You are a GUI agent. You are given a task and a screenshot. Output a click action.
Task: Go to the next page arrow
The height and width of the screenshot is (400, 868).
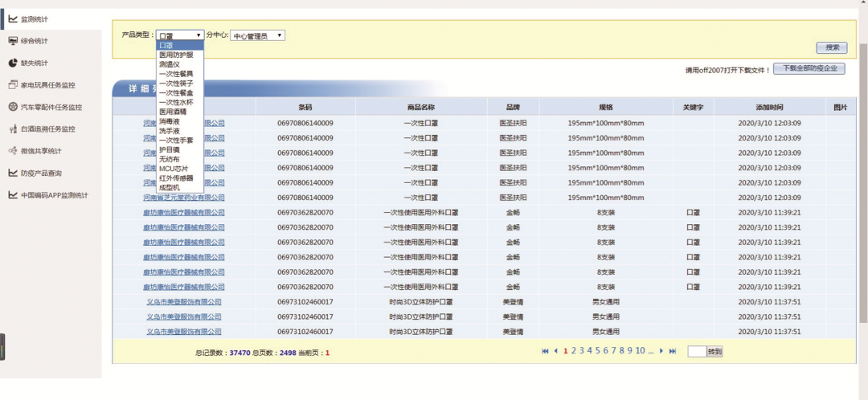coord(661,351)
